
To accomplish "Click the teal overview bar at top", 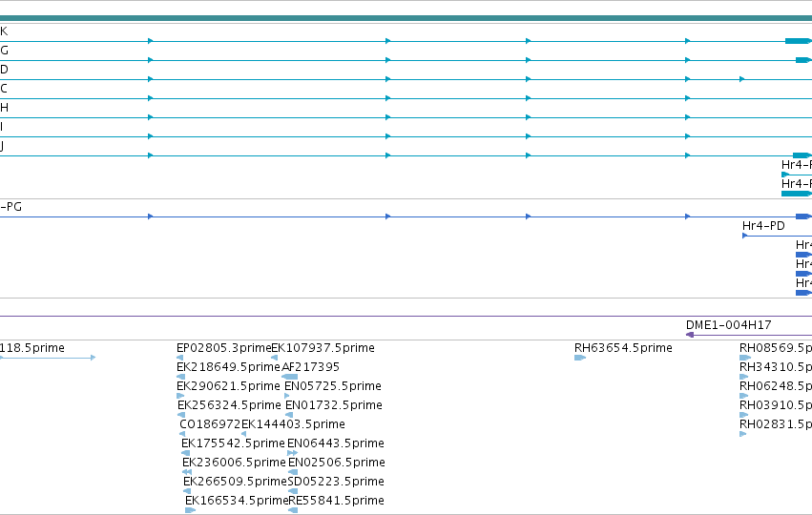I will (406, 19).
